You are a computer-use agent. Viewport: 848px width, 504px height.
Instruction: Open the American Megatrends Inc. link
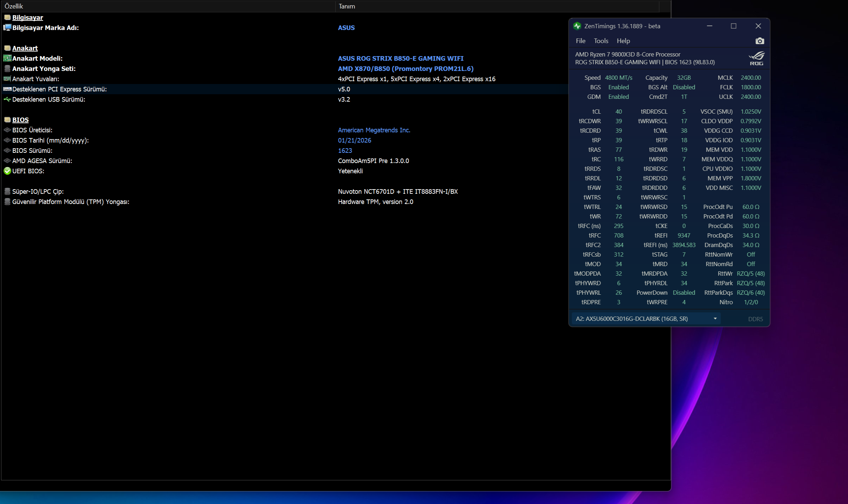[x=374, y=130]
